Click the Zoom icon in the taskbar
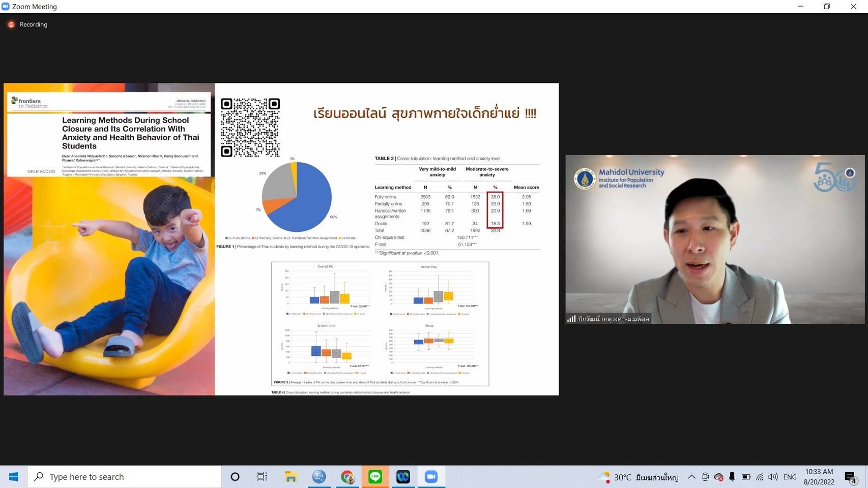 [x=431, y=477]
